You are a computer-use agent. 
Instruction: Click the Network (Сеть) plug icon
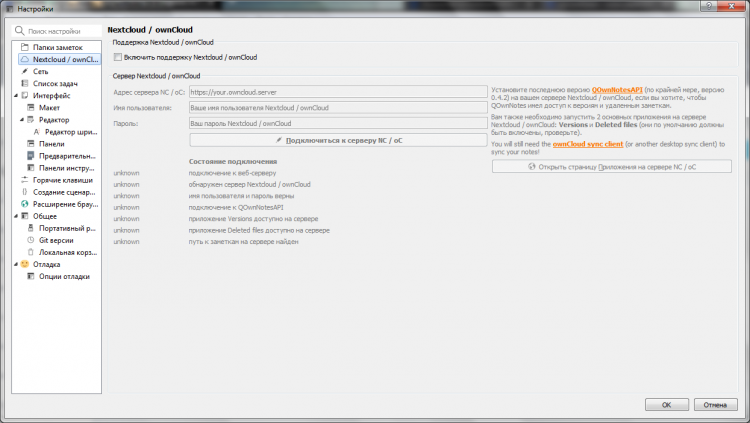pyautogui.click(x=25, y=71)
